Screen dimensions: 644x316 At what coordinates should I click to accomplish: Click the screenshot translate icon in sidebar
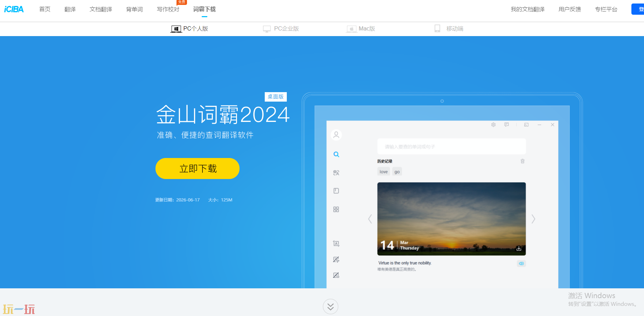click(336, 243)
